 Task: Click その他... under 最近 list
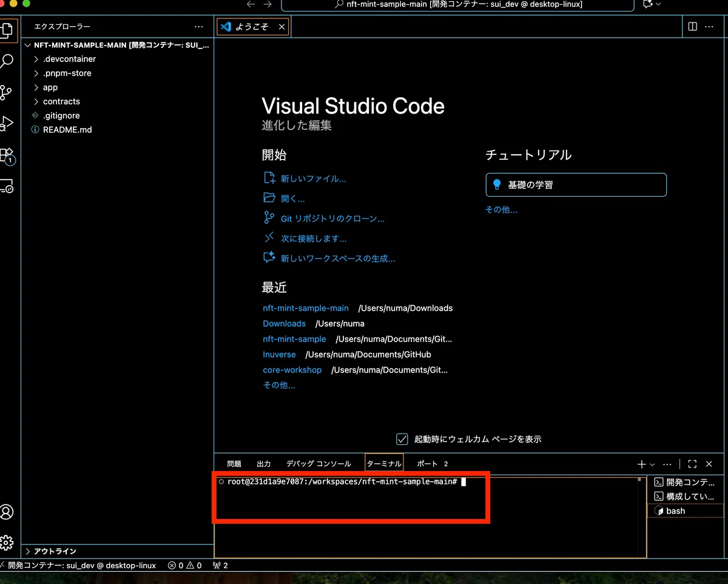click(x=279, y=385)
